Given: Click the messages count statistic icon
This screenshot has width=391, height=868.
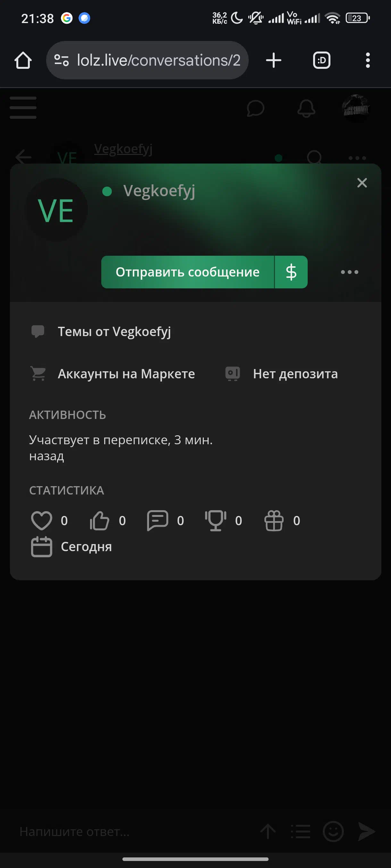Looking at the screenshot, I should 158,521.
